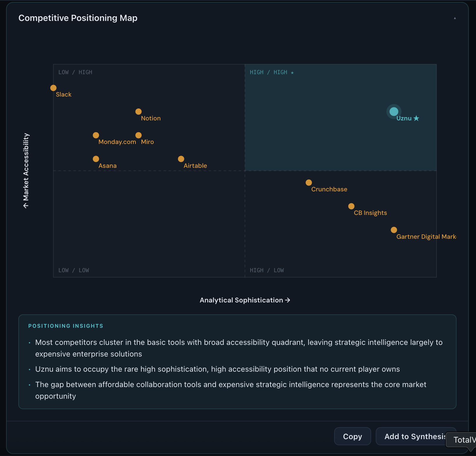Select the Uznu highlighted data point

pyautogui.click(x=394, y=111)
